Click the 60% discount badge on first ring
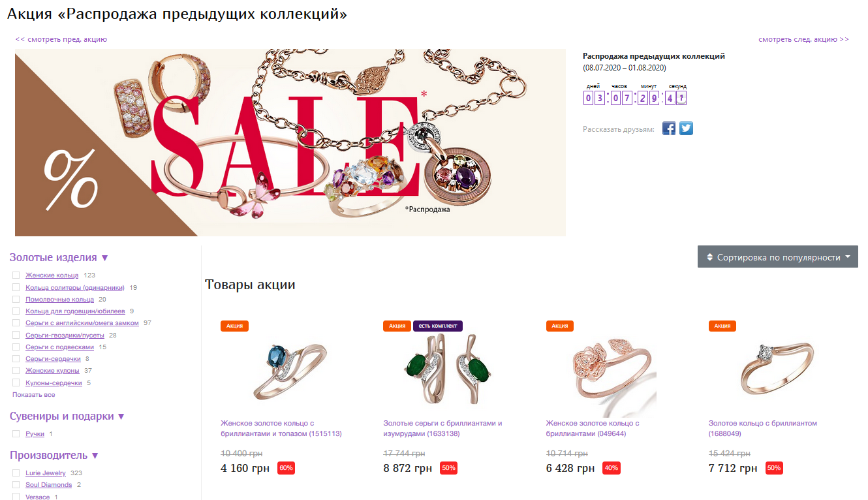This screenshot has height=500, width=868. (286, 468)
